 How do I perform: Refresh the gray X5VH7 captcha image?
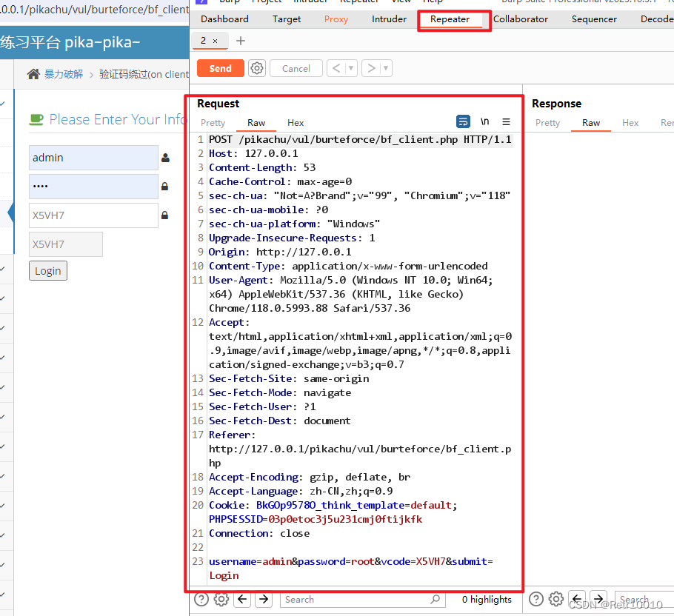click(x=66, y=244)
